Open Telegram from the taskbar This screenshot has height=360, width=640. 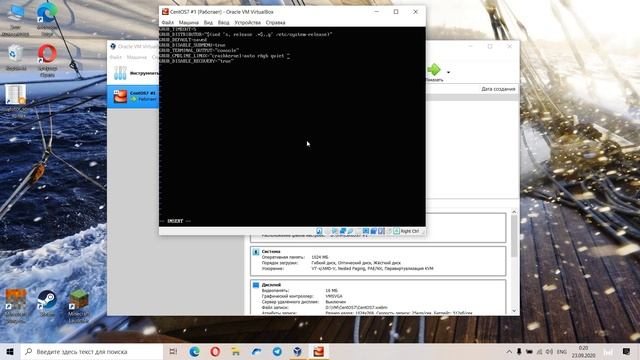(277, 351)
